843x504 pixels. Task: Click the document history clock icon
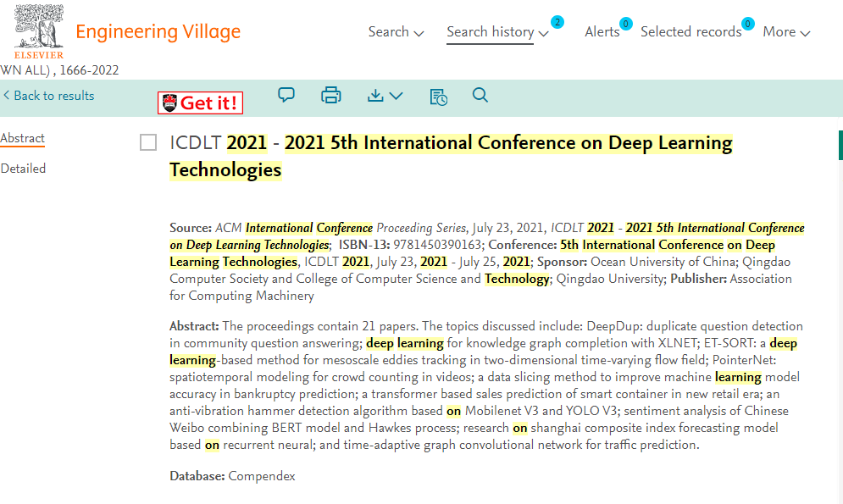[438, 97]
